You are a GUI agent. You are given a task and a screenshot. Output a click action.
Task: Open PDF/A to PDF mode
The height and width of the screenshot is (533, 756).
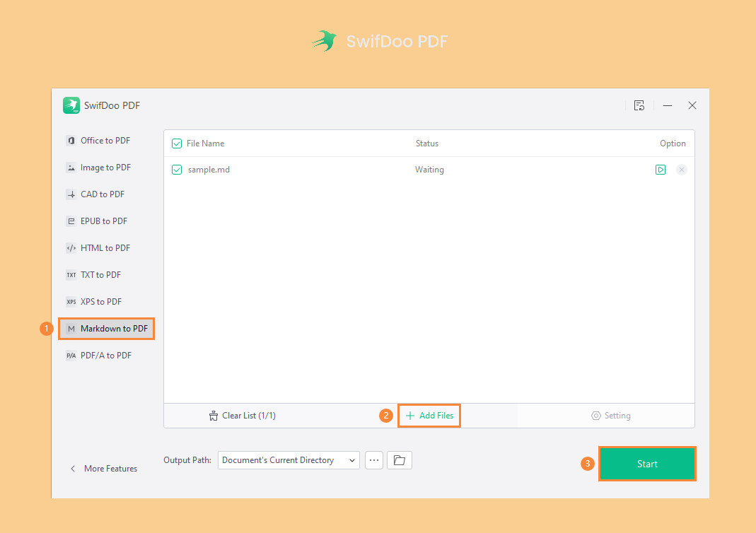pyautogui.click(x=106, y=356)
